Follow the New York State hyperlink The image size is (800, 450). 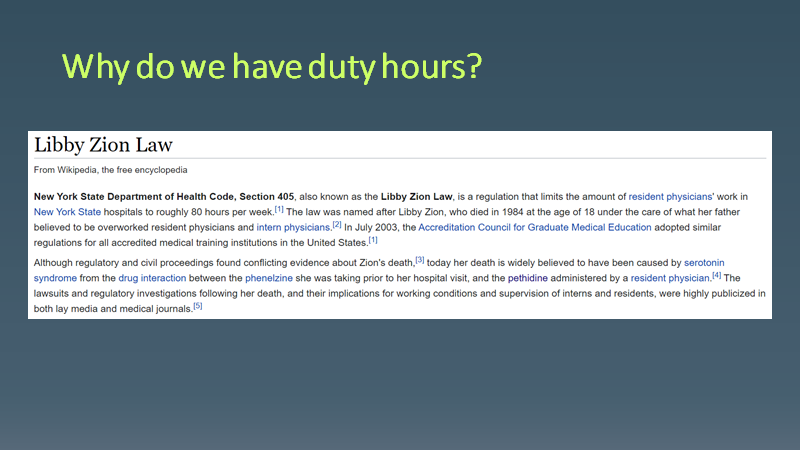pos(68,212)
